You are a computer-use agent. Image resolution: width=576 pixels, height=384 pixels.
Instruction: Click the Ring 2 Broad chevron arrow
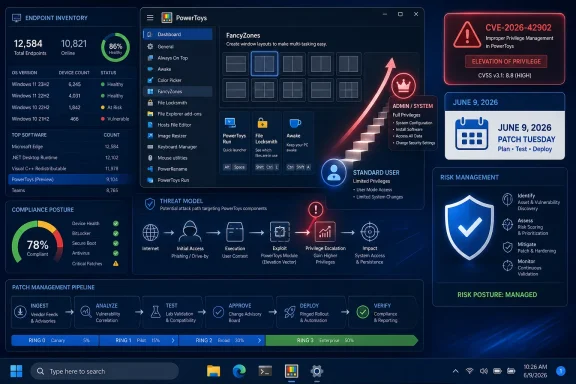pyautogui.click(x=259, y=340)
